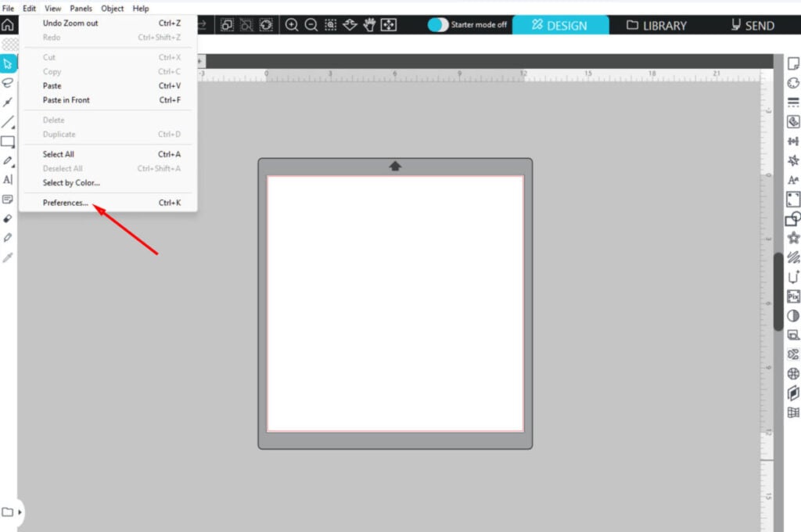Viewport: 801px width, 532px height.
Task: Click the Home icon in top-left
Action: click(x=8, y=25)
